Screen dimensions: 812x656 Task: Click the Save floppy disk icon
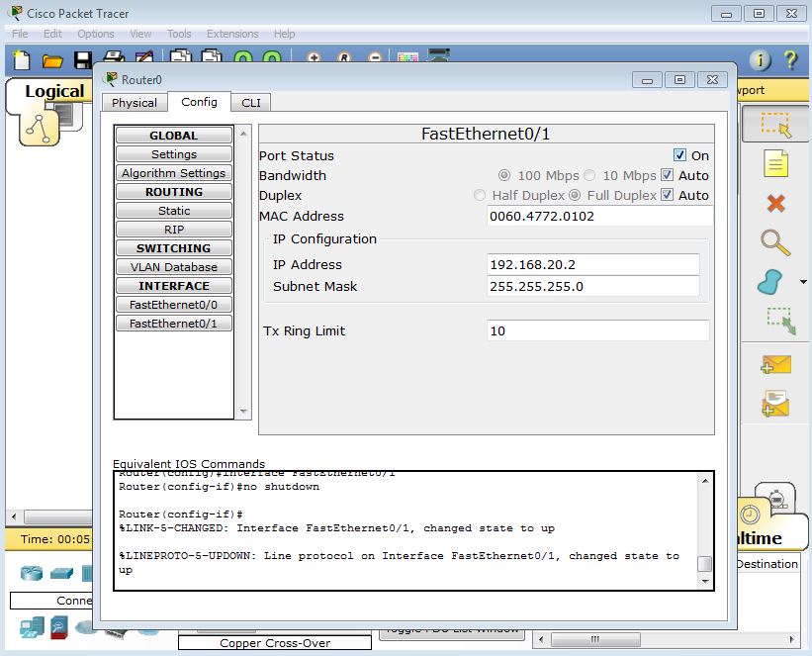pos(83,60)
